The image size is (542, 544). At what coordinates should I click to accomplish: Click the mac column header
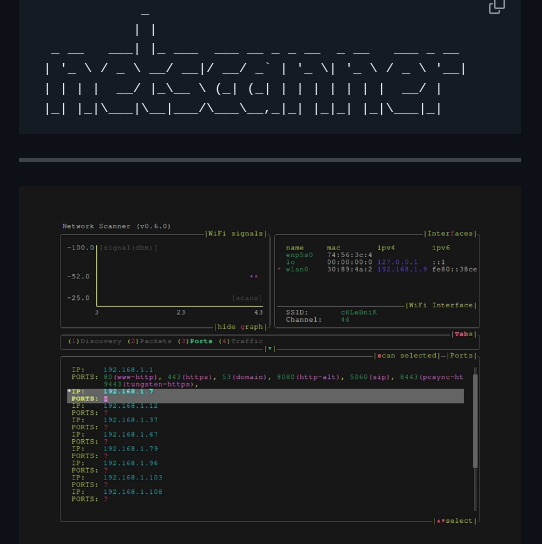click(333, 248)
